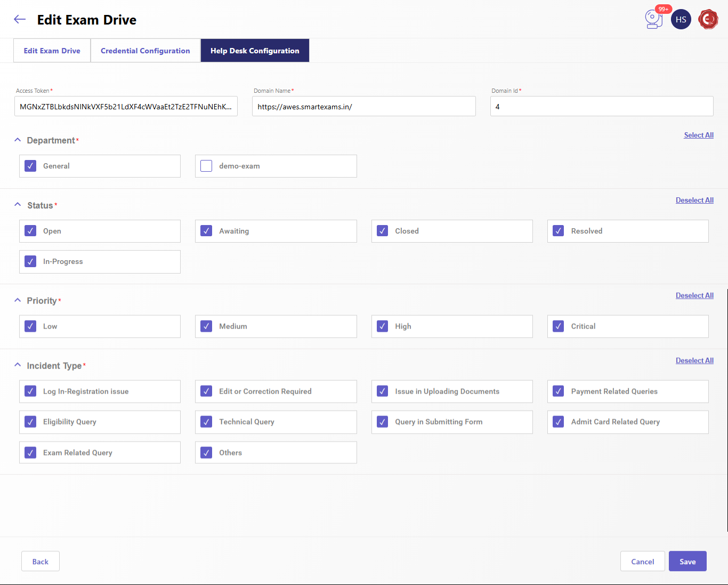Open the HS user profile avatar

(x=681, y=20)
